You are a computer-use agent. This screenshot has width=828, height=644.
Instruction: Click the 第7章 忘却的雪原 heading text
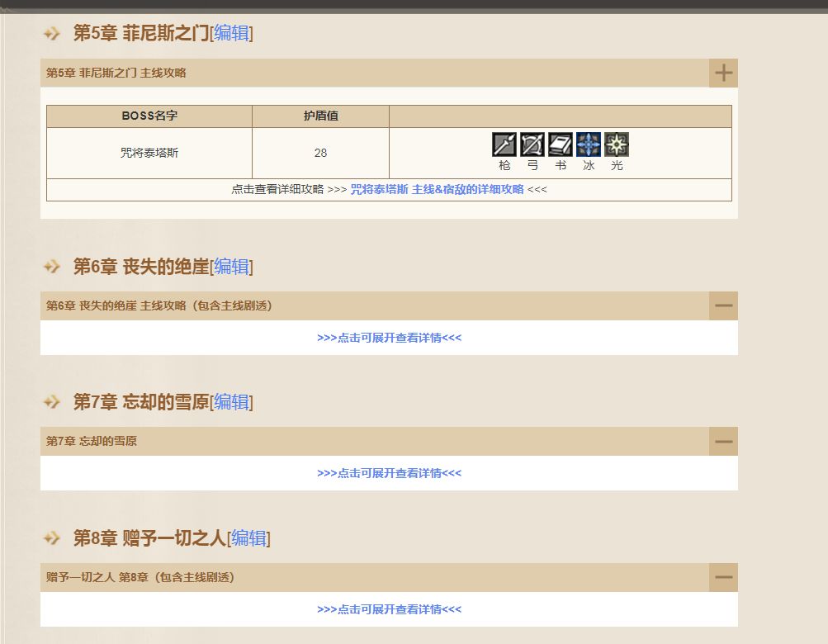(x=141, y=403)
